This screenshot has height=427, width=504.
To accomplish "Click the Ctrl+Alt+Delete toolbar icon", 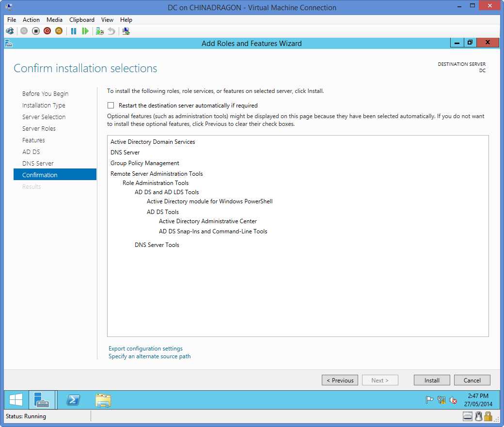I will pos(10,31).
